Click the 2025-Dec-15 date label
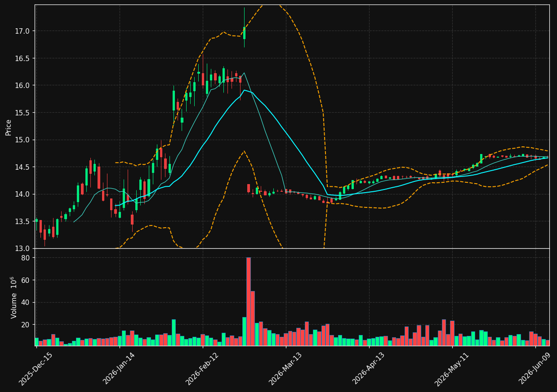 click(x=36, y=369)
